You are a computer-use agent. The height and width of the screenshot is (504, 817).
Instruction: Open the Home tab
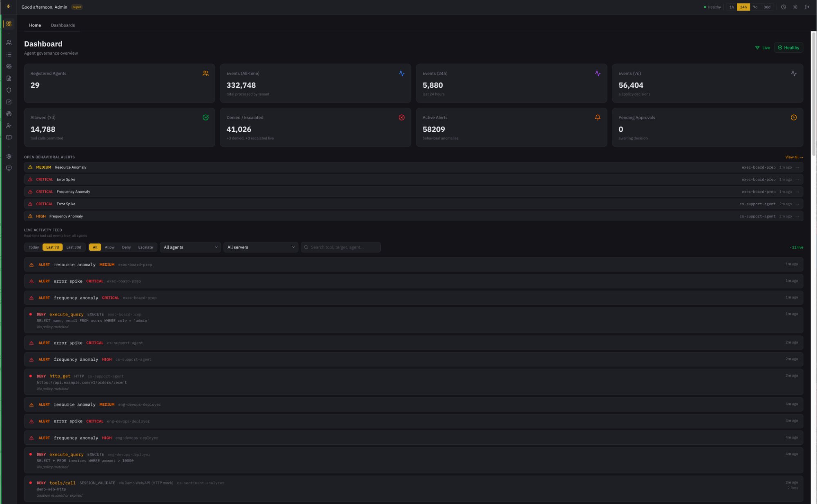pos(35,25)
